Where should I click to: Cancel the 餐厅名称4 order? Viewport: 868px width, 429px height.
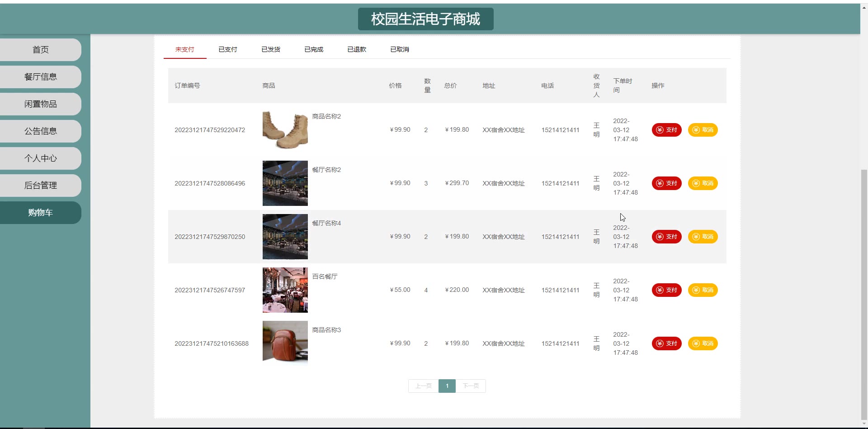(x=703, y=237)
